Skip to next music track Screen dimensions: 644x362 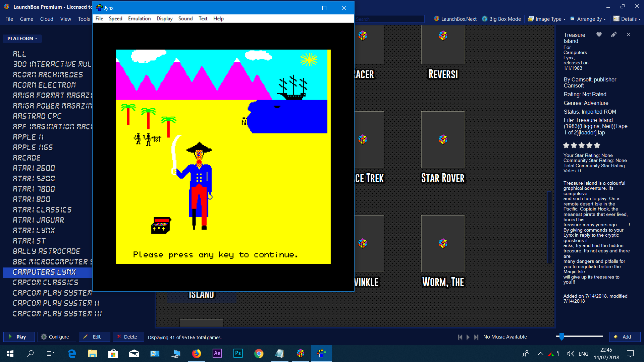476,337
